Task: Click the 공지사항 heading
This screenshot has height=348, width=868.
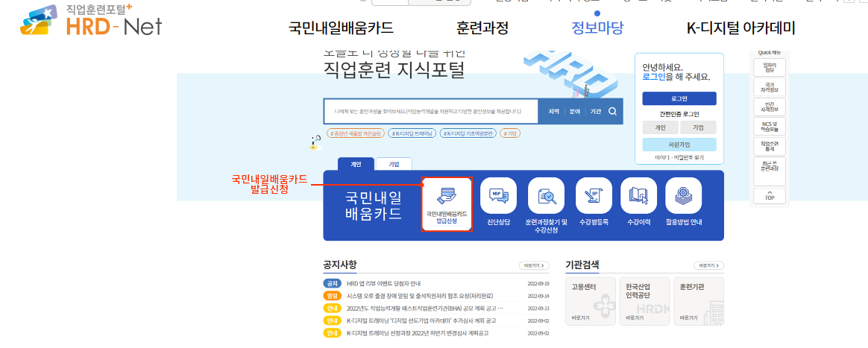Action: click(x=341, y=265)
